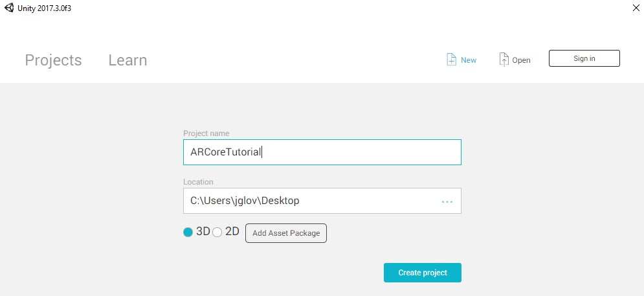
Task: Click the New text link
Action: point(469,60)
